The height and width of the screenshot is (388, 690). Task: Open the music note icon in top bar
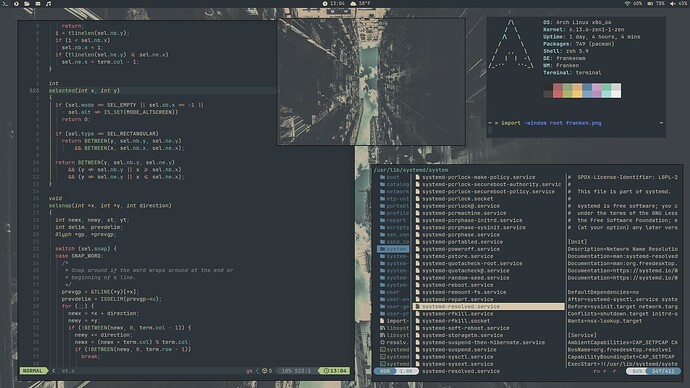(x=48, y=4)
